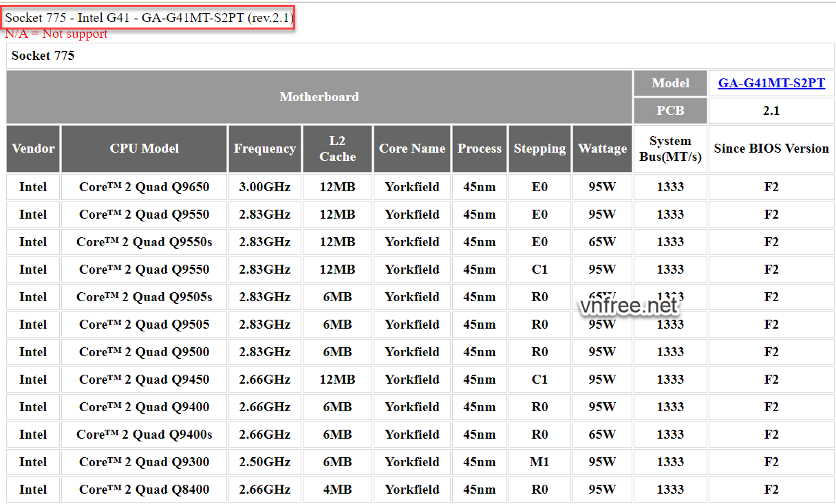Click the vnfree.net watermark text
This screenshot has height=504, width=836.
click(x=628, y=305)
